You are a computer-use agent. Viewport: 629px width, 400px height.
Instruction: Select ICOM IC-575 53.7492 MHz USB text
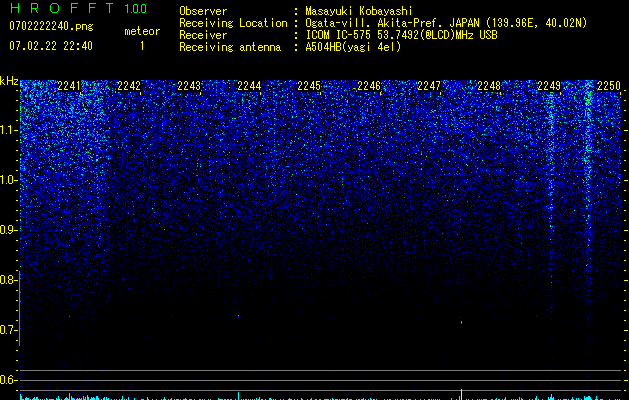(x=401, y=35)
